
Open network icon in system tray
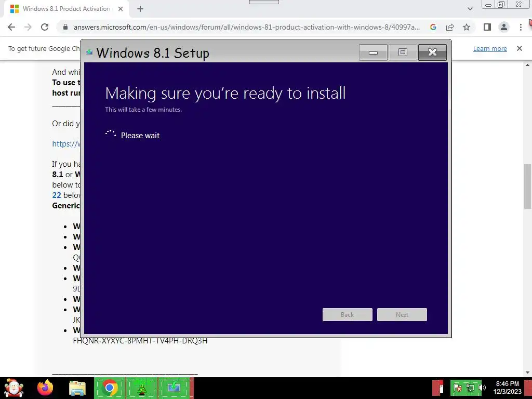(470, 388)
